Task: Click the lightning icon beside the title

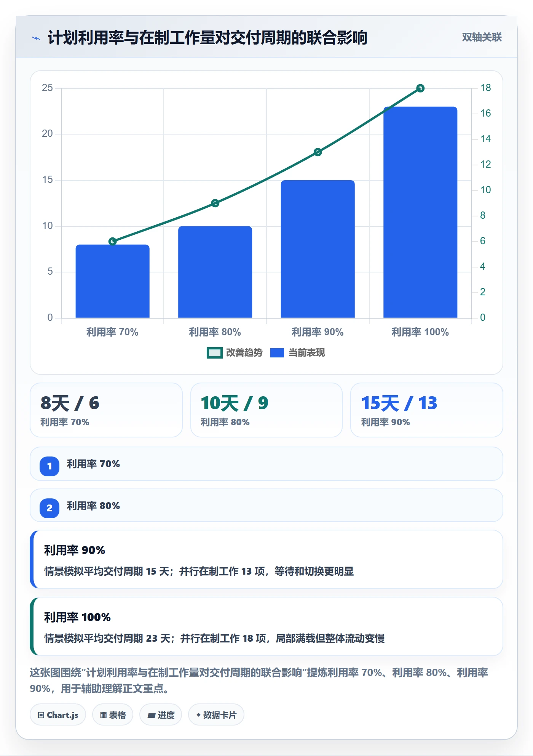Action: pyautogui.click(x=36, y=38)
